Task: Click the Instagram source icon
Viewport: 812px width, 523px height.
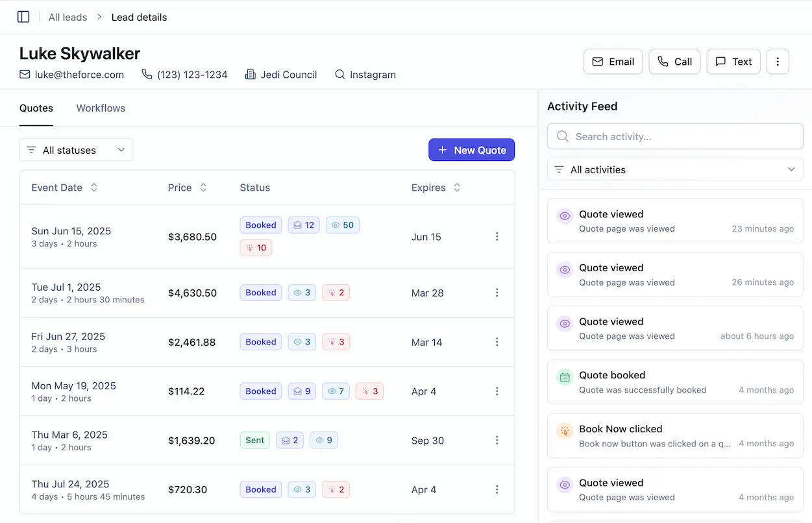Action: tap(339, 75)
